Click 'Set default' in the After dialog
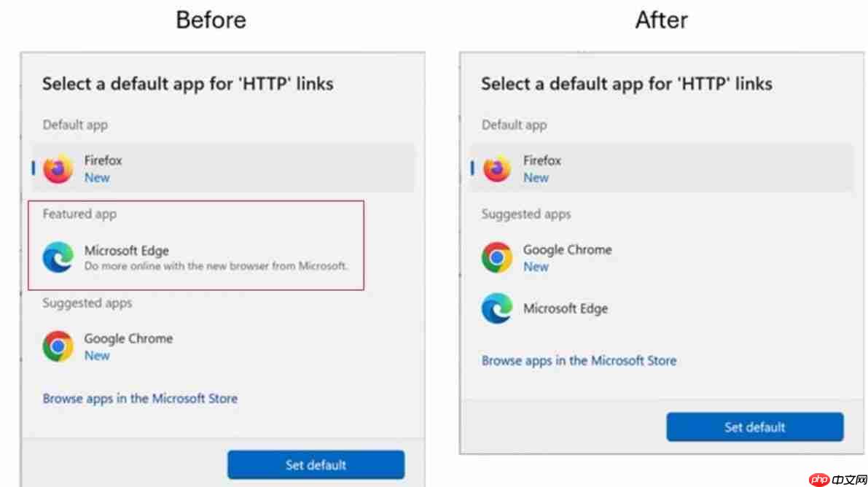868x487 pixels. pos(755,427)
